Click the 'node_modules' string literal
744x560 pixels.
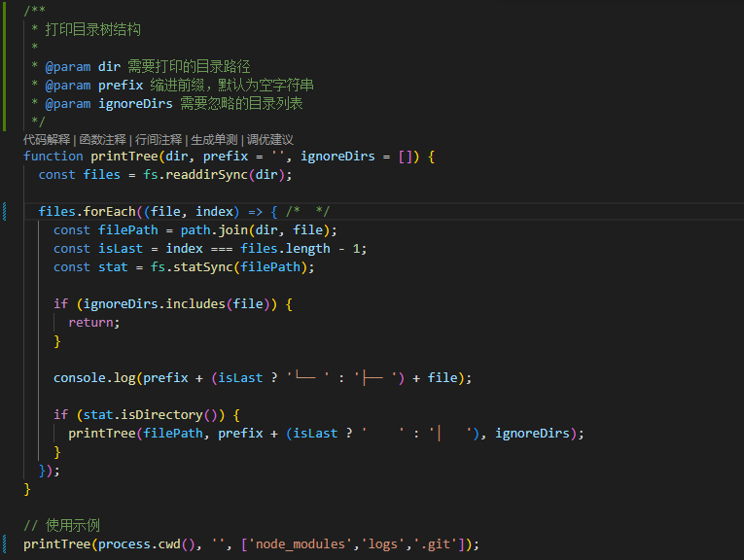coord(301,544)
